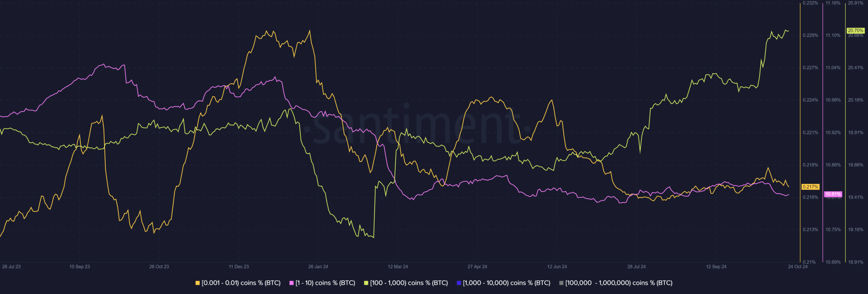Image resolution: width=868 pixels, height=294 pixels.
Task: Click the 19.41% axis value
Action: pyautogui.click(x=856, y=197)
